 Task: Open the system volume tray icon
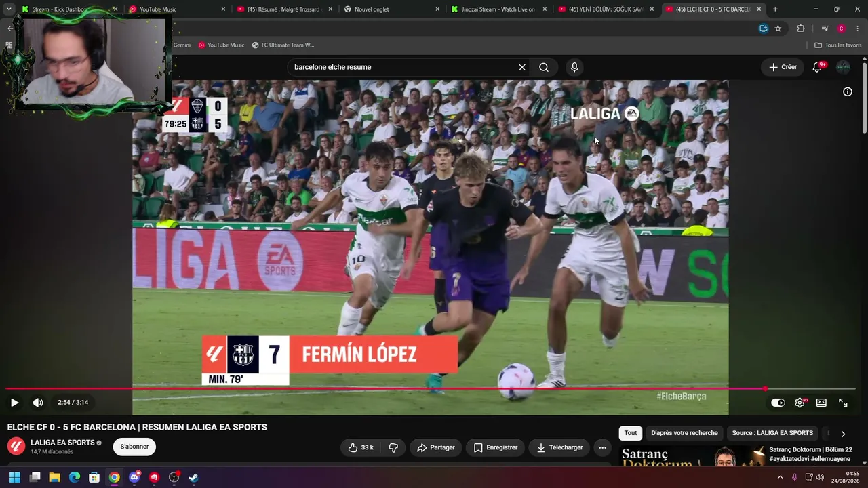pos(821,477)
